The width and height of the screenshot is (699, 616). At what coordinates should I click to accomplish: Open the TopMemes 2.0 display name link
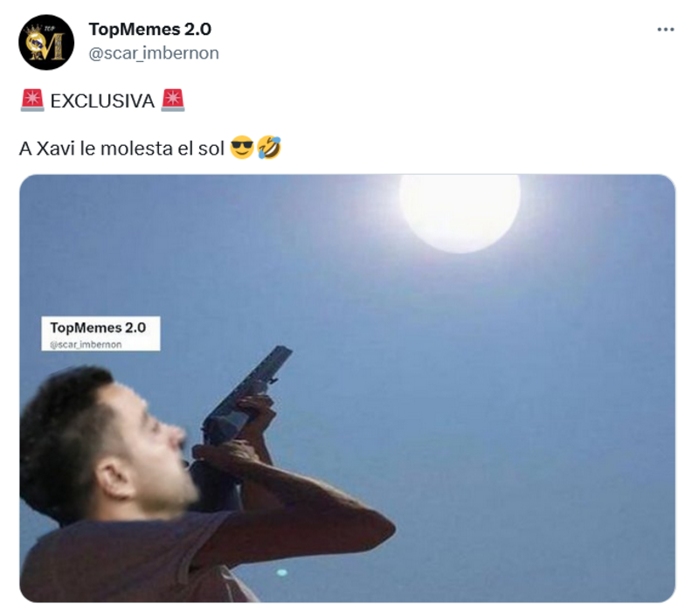(x=149, y=29)
